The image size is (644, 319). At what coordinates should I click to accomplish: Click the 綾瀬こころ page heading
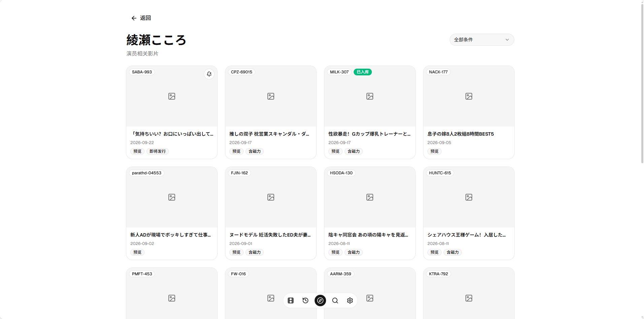156,40
